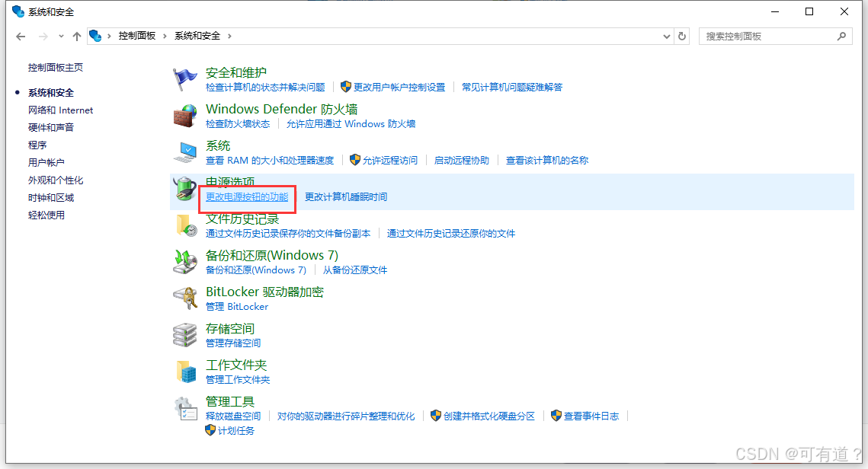Screen dimensions: 868x469
Task: Open 控制面板主页 in the sidebar
Action: [x=56, y=68]
